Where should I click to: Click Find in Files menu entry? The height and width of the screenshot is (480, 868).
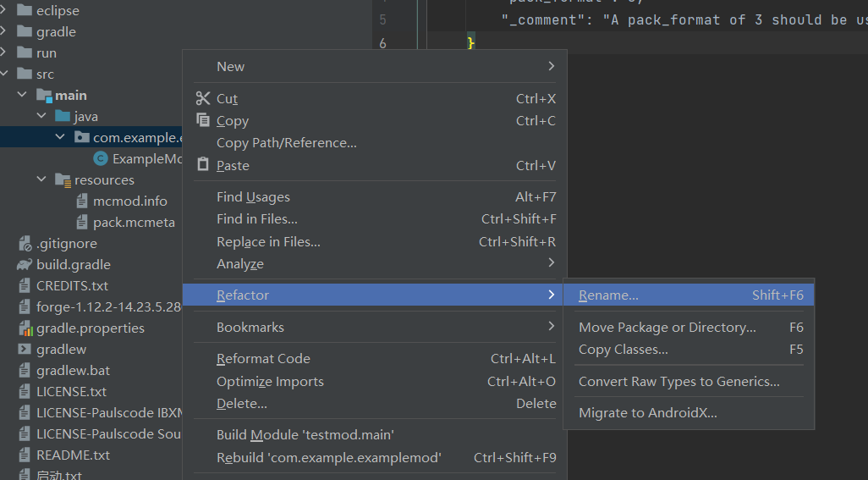click(x=256, y=219)
